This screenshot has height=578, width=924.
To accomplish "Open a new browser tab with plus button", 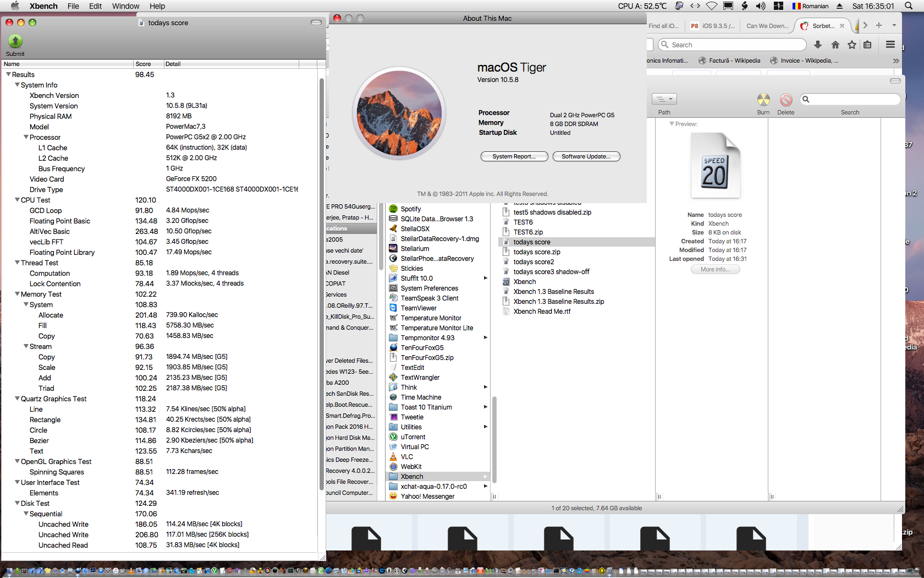I will 879,25.
